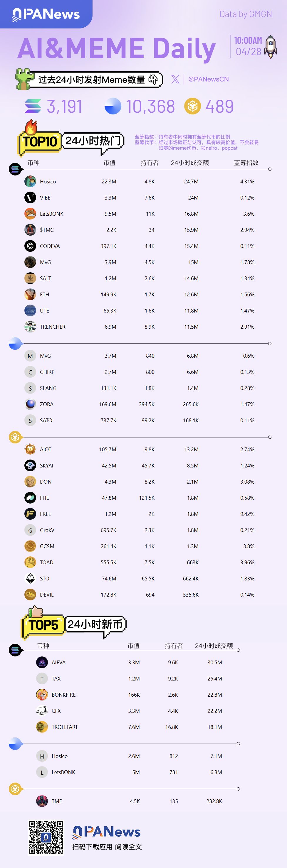
Task: Click the Data by GMGN credit text
Action: pos(246,14)
